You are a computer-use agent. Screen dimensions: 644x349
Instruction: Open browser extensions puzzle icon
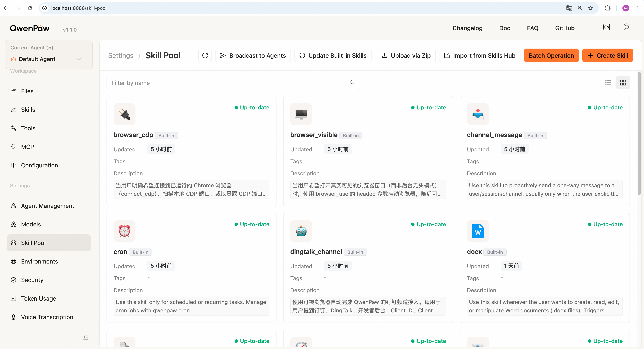tap(608, 8)
